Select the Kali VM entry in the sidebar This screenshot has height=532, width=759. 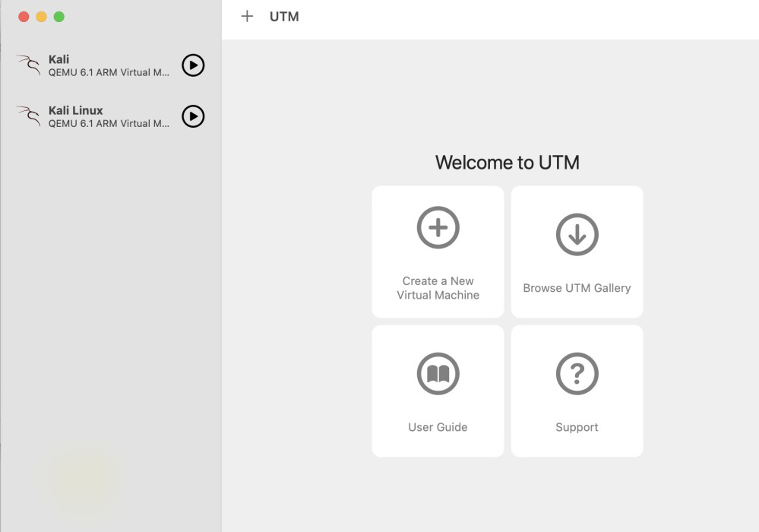[110, 65]
